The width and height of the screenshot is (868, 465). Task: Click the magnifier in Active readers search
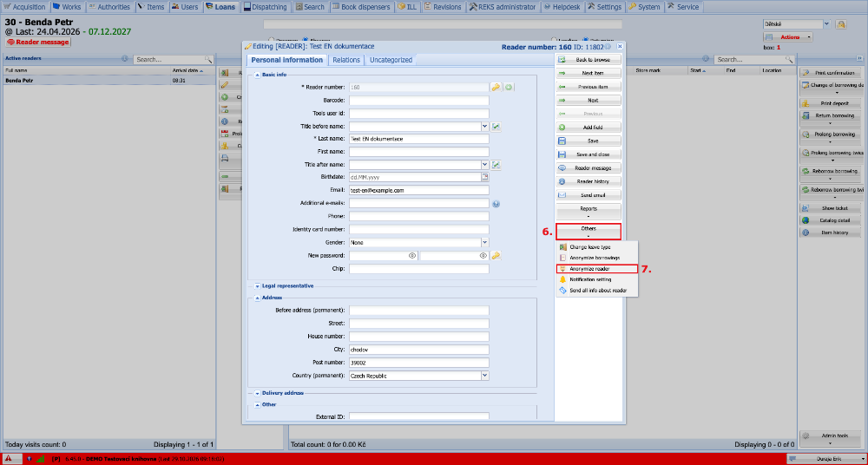[208, 59]
